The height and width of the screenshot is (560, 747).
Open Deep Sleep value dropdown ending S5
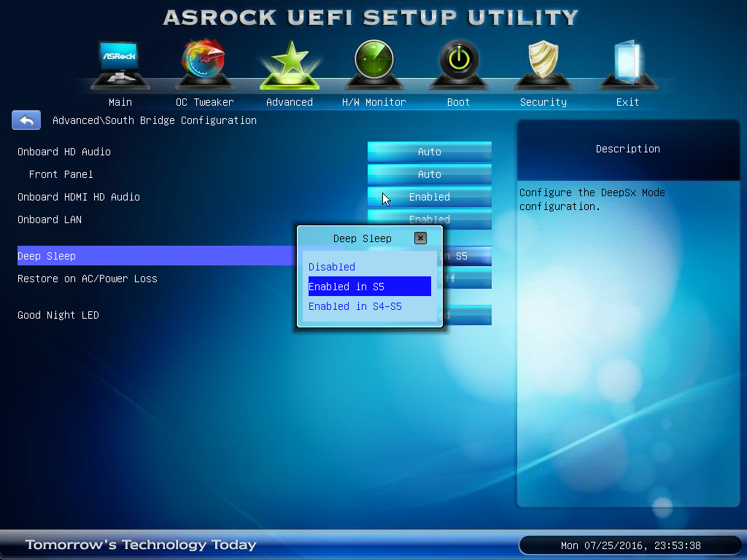(468, 256)
